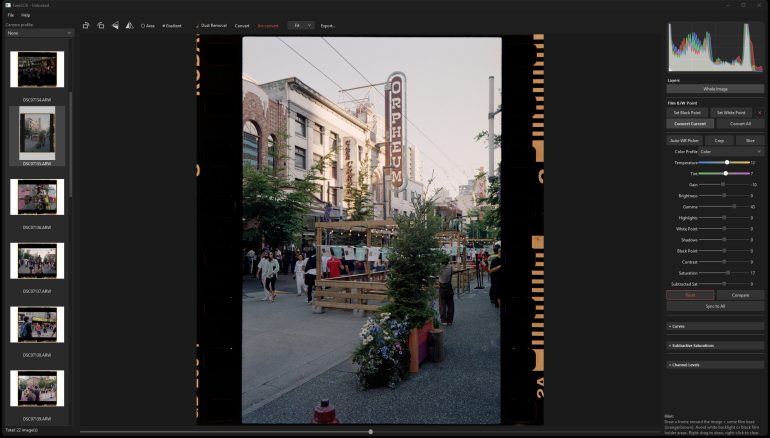This screenshot has width=770, height=438.
Task: Click the Shadows slider handle
Action: coord(724,240)
